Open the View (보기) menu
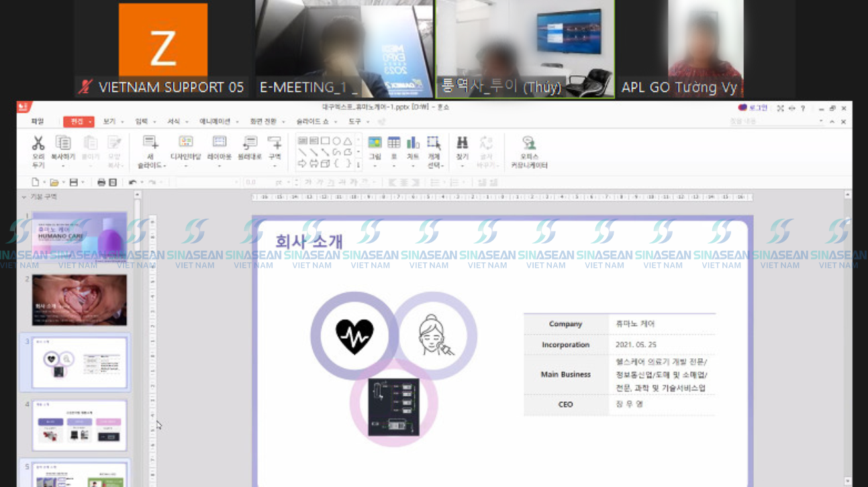The height and width of the screenshot is (487, 868). [x=109, y=121]
